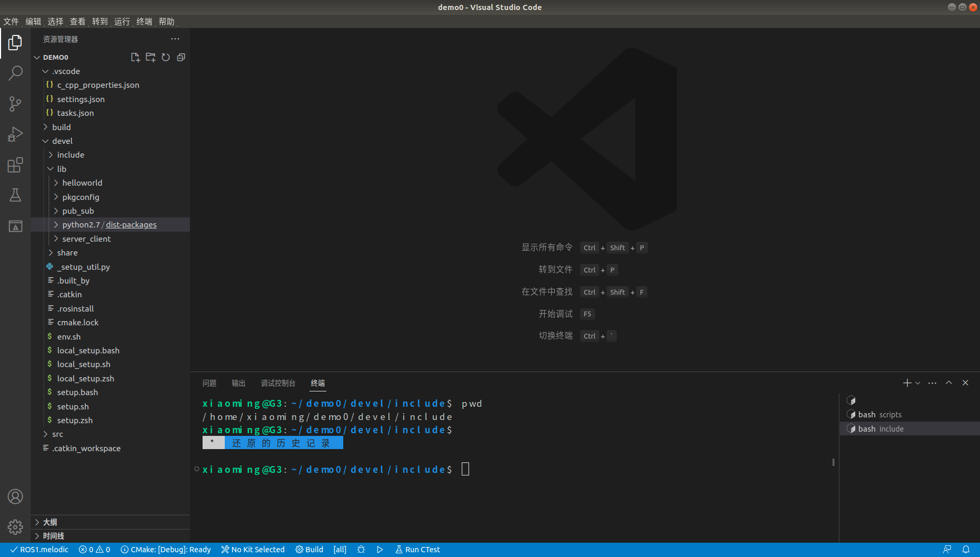Open the Extensions view
Viewport: 980px width, 557px height.
15,165
